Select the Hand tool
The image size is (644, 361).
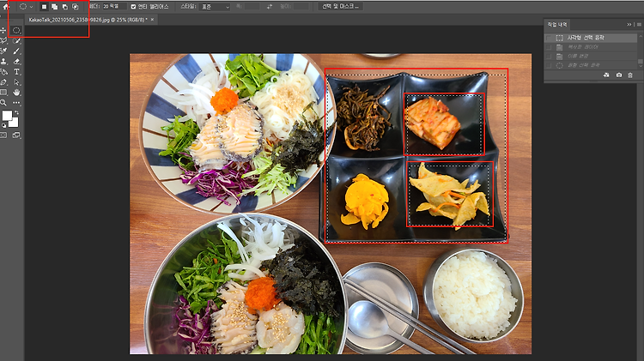(16, 93)
